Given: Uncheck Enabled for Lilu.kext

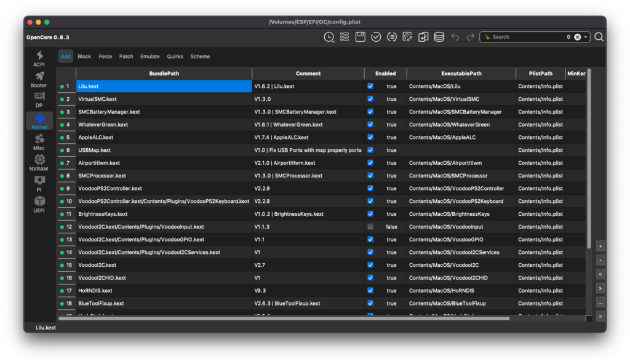Looking at the screenshot, I should click(x=370, y=86).
